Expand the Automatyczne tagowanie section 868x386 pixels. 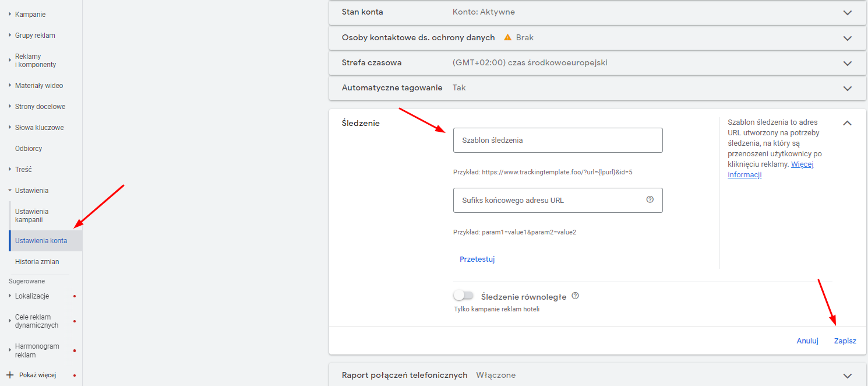point(847,88)
